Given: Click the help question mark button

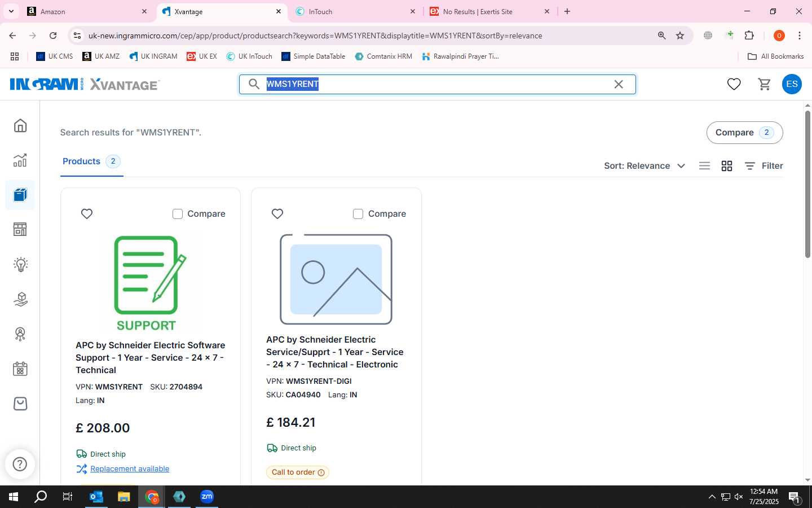Looking at the screenshot, I should pyautogui.click(x=20, y=464).
